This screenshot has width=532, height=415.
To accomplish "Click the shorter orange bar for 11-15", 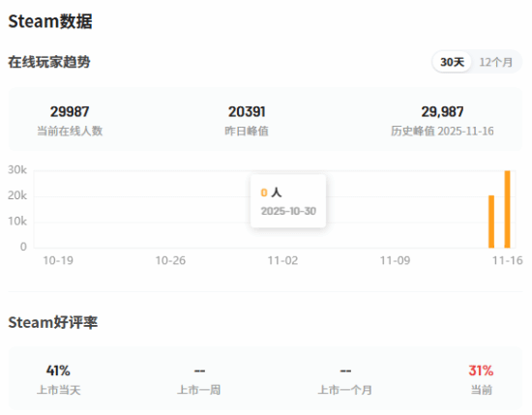I will tap(491, 222).
